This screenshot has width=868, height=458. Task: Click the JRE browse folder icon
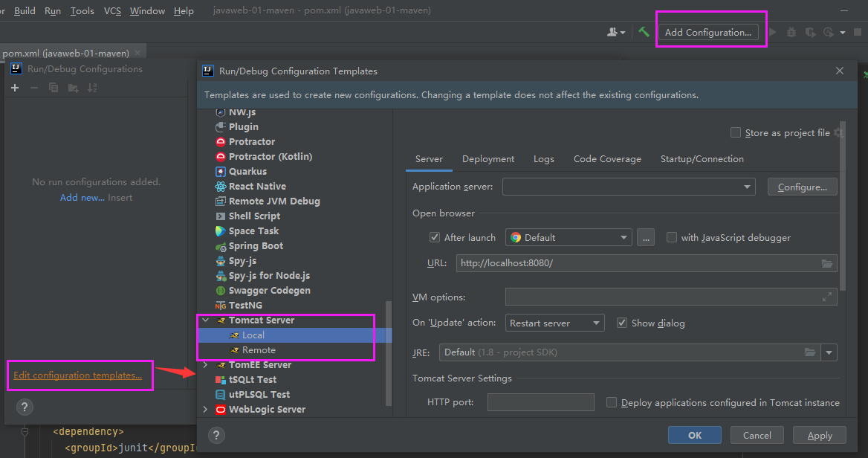point(810,352)
